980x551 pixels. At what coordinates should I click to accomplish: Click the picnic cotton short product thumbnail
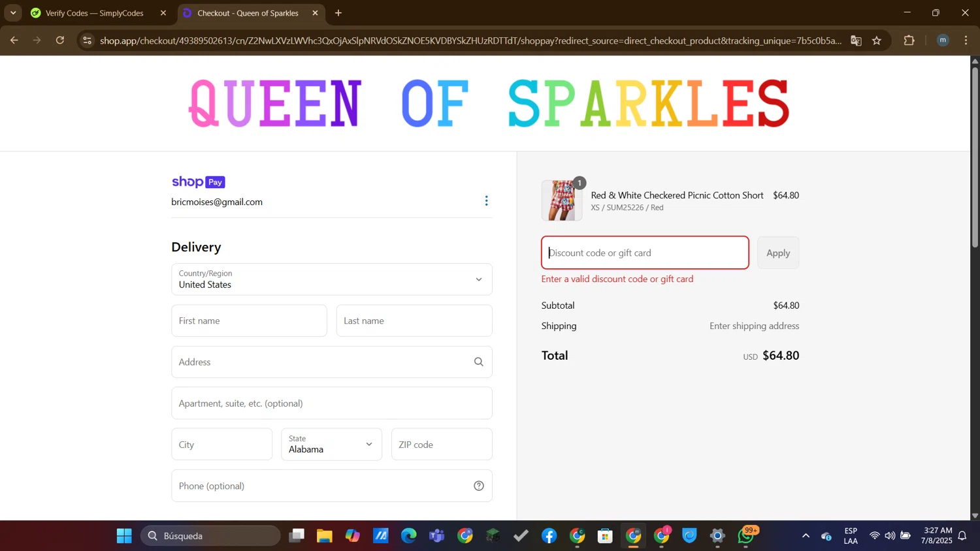[x=562, y=200]
